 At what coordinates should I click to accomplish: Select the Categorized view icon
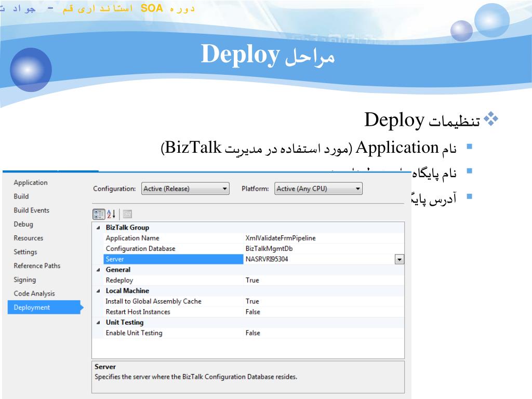[x=99, y=214]
